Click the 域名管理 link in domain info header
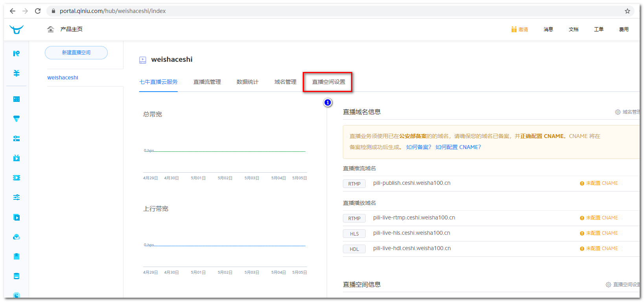Screen dimensions: 644x302 (631, 112)
